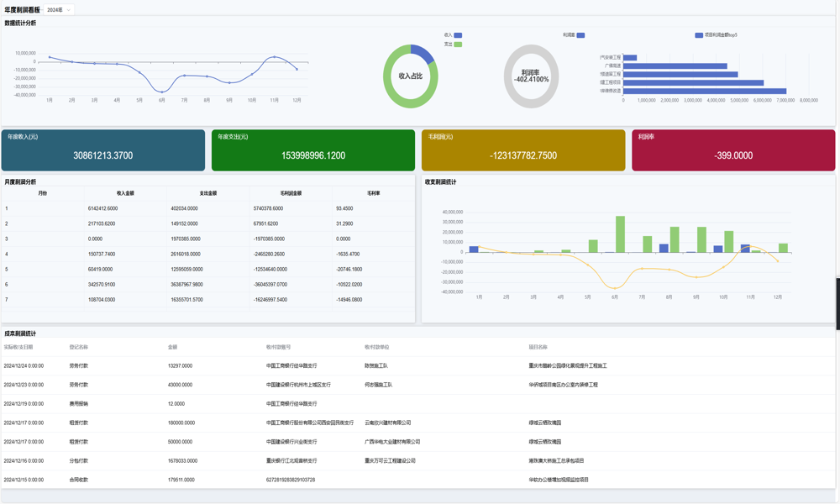Toggle the 项目利润金额top5 legend
This screenshot has width=840, height=504.
[699, 35]
